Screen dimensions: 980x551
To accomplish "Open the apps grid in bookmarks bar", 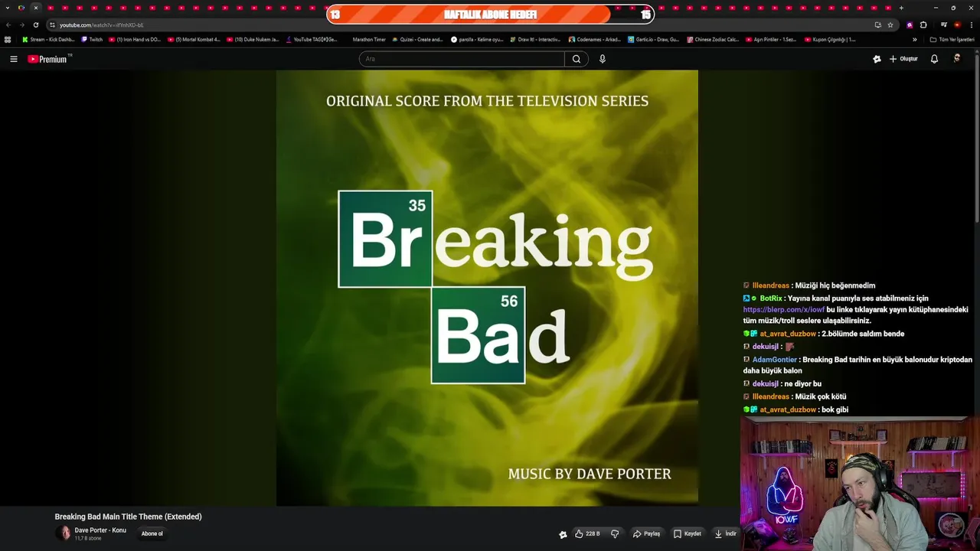I will point(8,40).
